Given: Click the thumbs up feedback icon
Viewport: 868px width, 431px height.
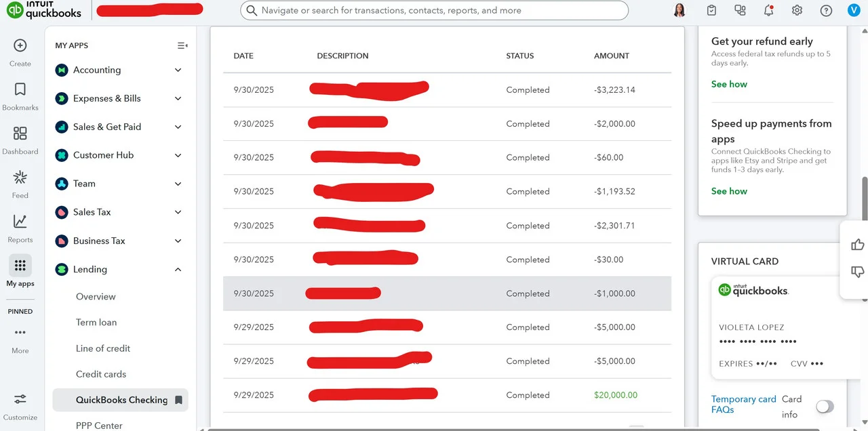Looking at the screenshot, I should (858, 245).
